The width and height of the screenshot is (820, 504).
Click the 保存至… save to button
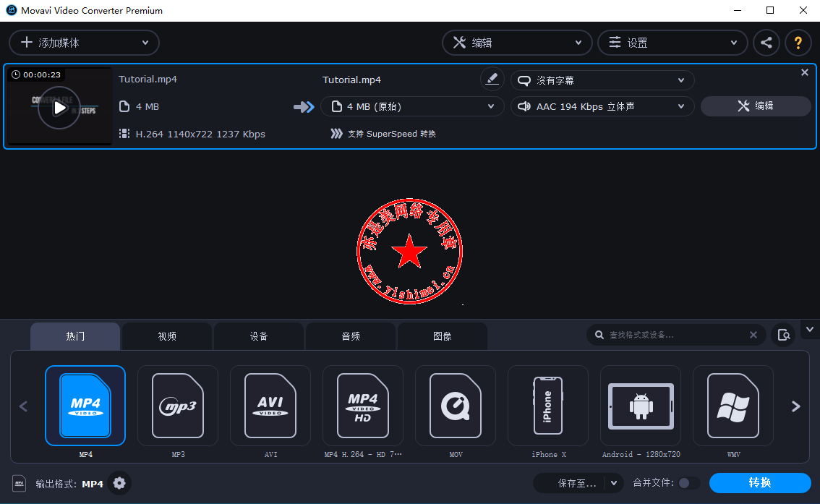[x=570, y=483]
